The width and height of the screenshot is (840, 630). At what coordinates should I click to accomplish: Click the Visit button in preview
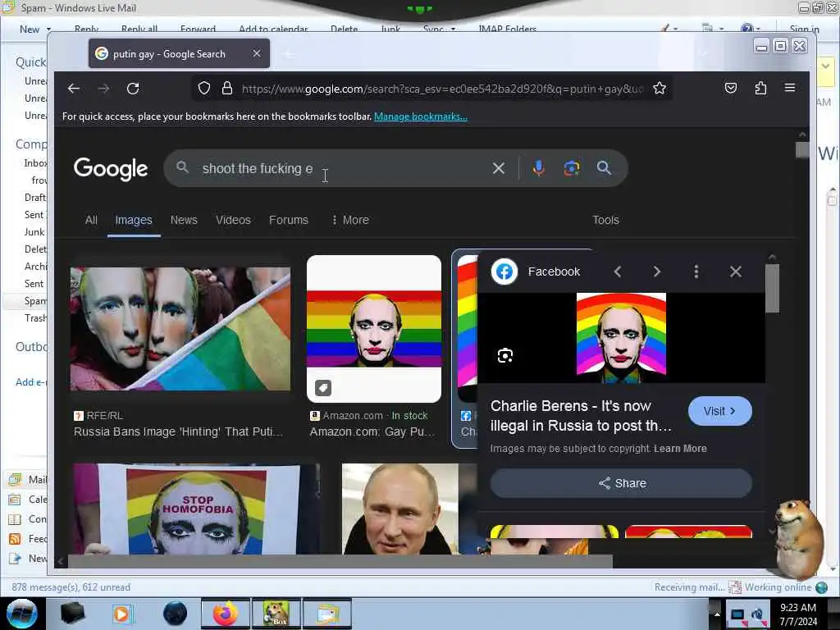coord(719,411)
